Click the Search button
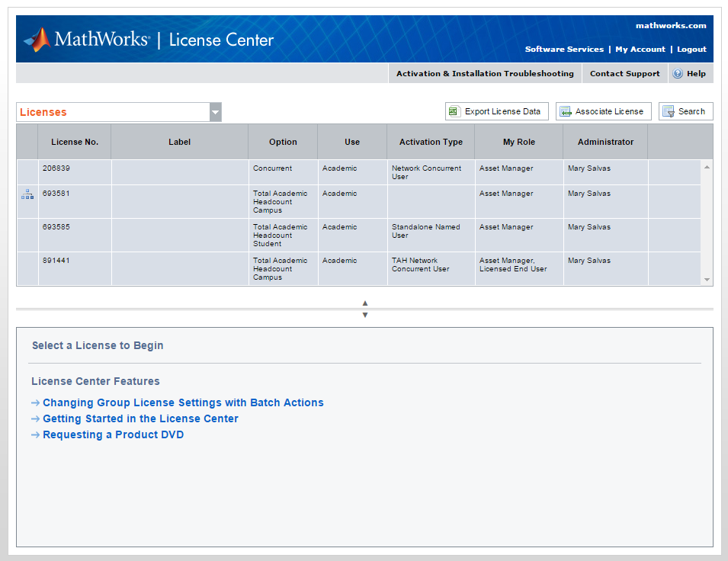This screenshot has height=561, width=728. coord(686,111)
